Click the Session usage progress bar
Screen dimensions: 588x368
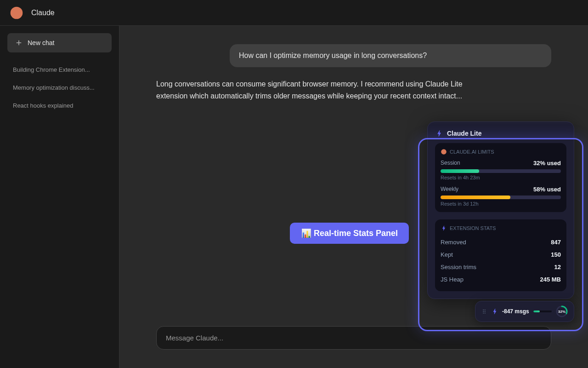click(501, 171)
